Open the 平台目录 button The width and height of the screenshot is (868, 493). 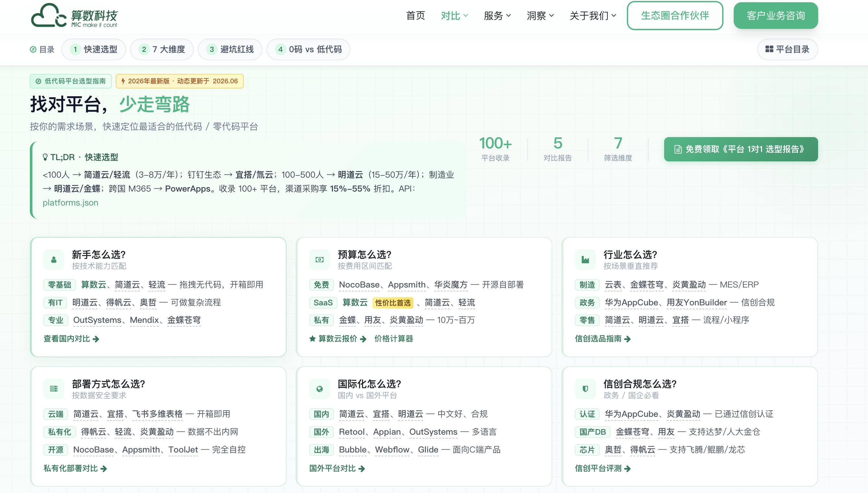click(787, 50)
